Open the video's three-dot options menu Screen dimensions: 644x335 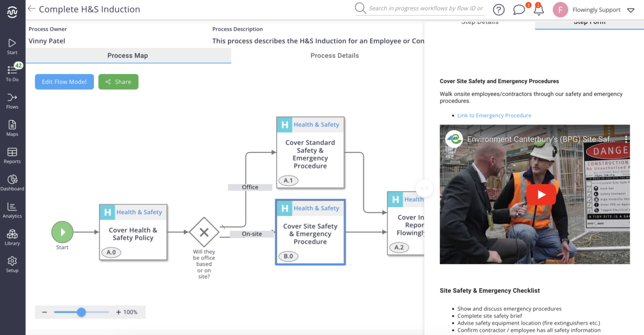click(625, 139)
